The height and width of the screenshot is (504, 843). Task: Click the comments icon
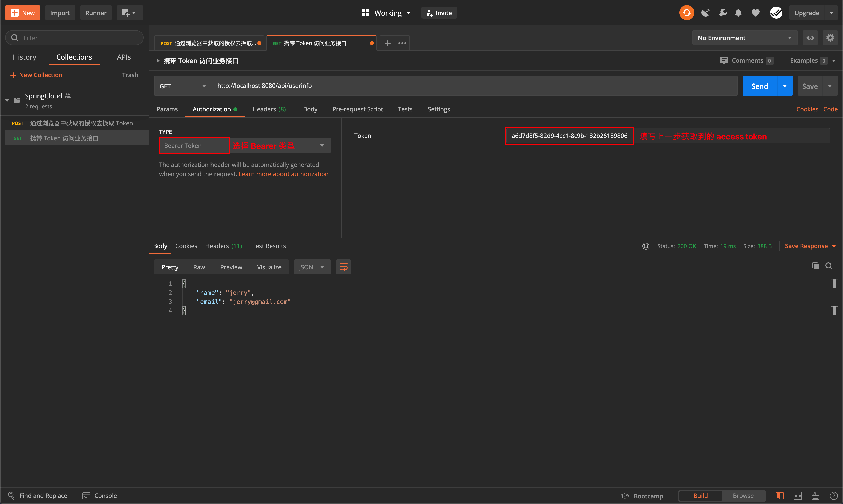[x=724, y=60]
